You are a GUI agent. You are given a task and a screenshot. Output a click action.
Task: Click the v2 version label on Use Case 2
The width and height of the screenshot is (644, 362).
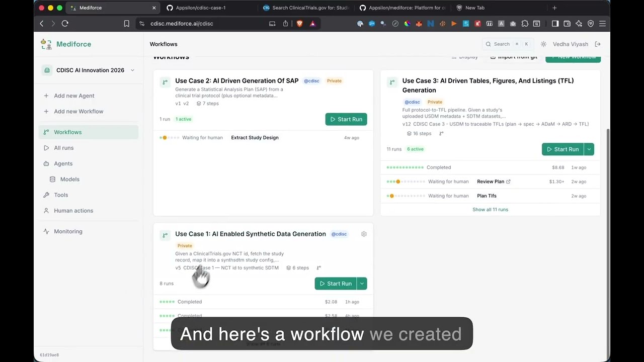pos(186,104)
